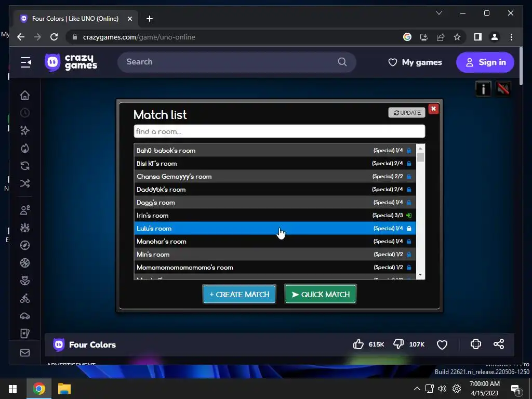Open a new Chrome tab

150,19
